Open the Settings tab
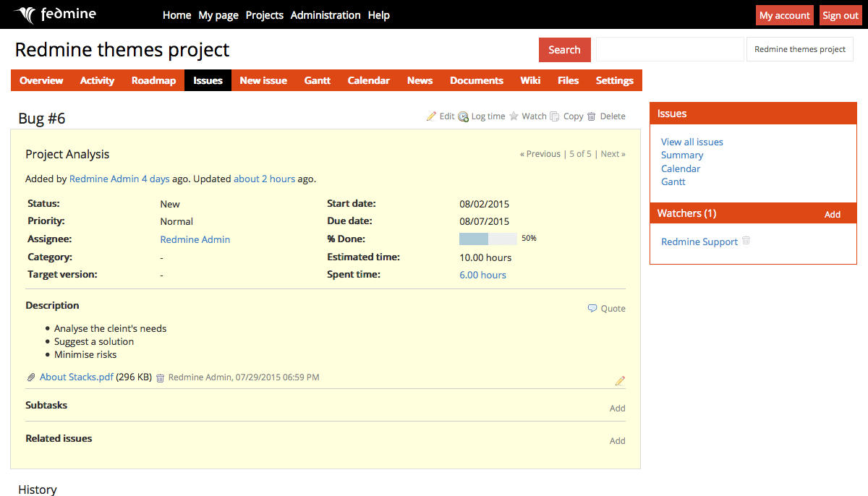The height and width of the screenshot is (496, 868). 615,80
